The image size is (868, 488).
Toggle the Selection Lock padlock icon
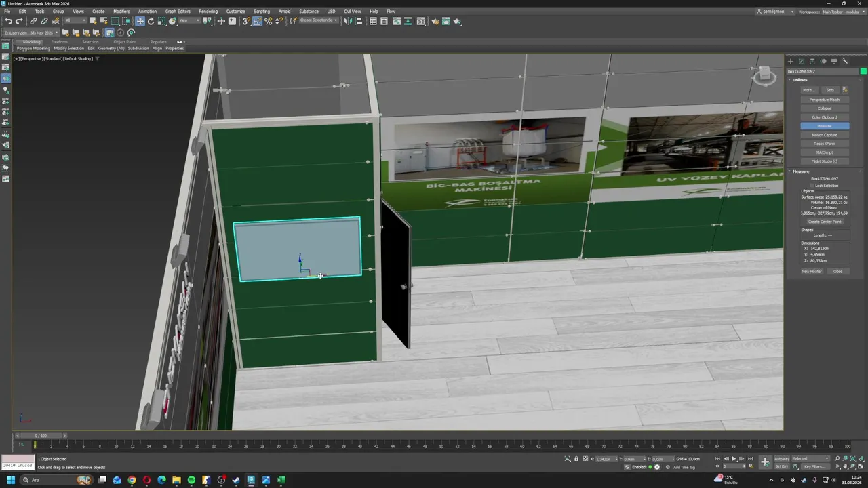(x=576, y=459)
